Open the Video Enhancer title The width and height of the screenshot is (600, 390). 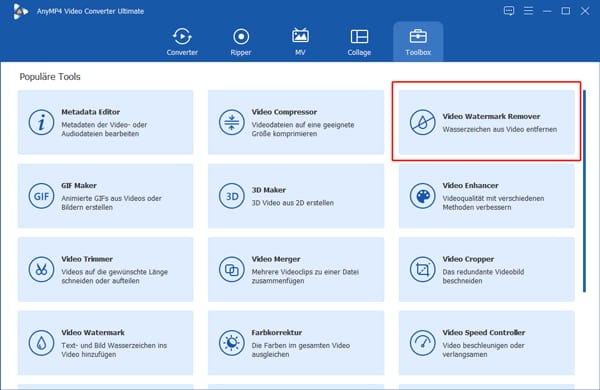(470, 186)
